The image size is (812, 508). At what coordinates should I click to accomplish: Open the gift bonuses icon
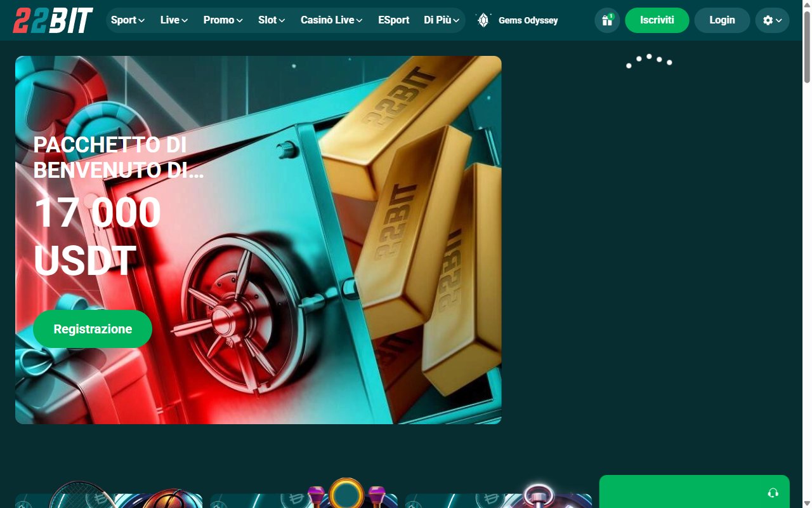(x=607, y=20)
